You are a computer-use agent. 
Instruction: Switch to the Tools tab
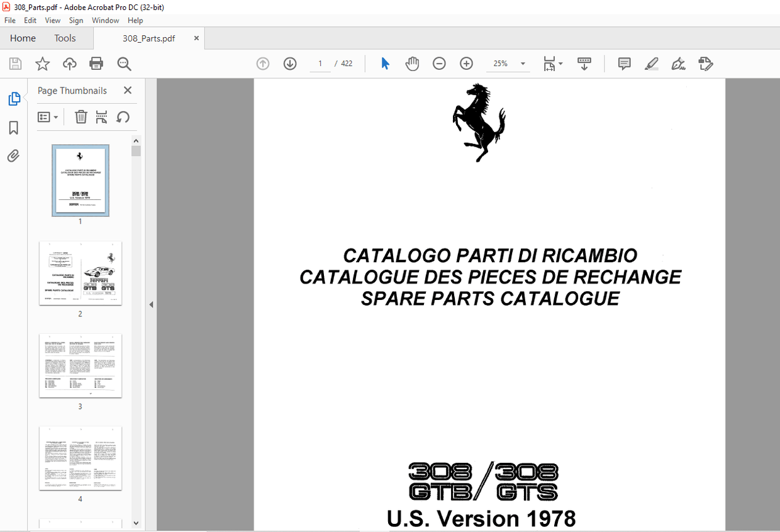65,38
